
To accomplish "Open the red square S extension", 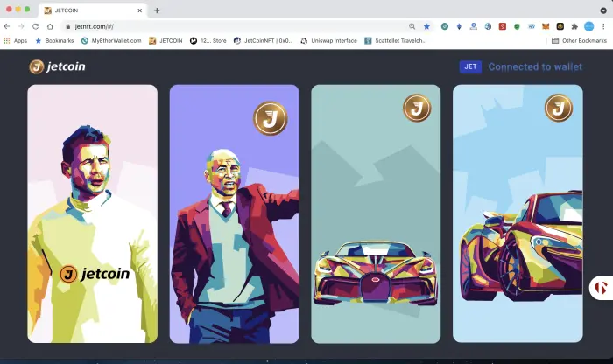I will tap(503, 26).
